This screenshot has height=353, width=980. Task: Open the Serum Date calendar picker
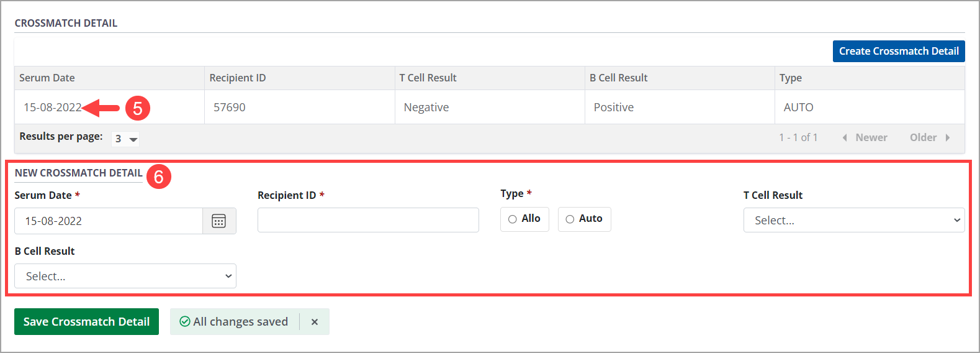point(219,221)
